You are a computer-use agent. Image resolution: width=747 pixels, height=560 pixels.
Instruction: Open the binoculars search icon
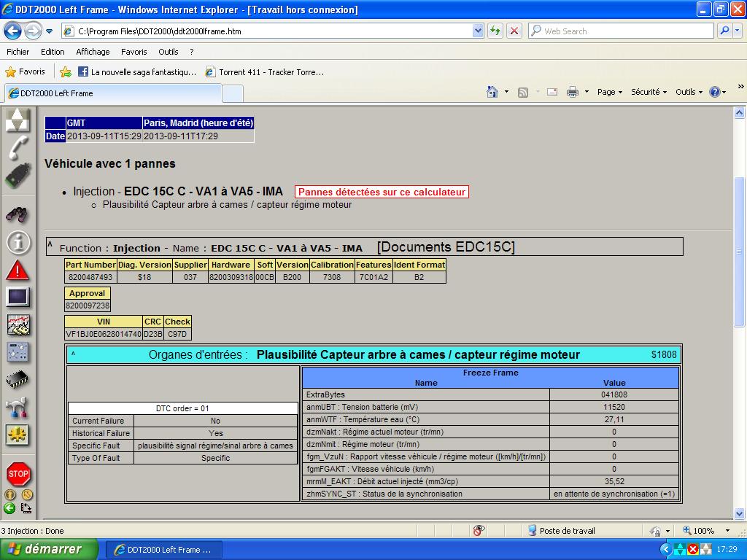click(x=18, y=214)
